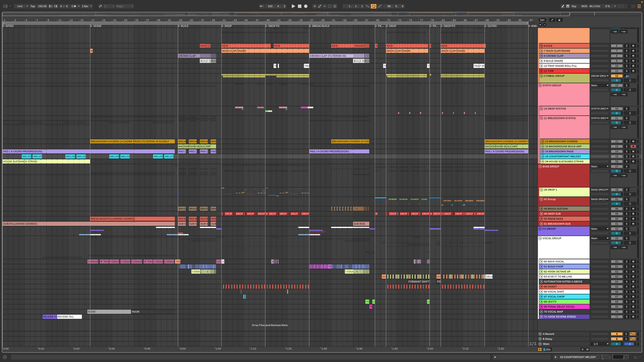
Task: Click the W width optimize button
Action: point(587,350)
